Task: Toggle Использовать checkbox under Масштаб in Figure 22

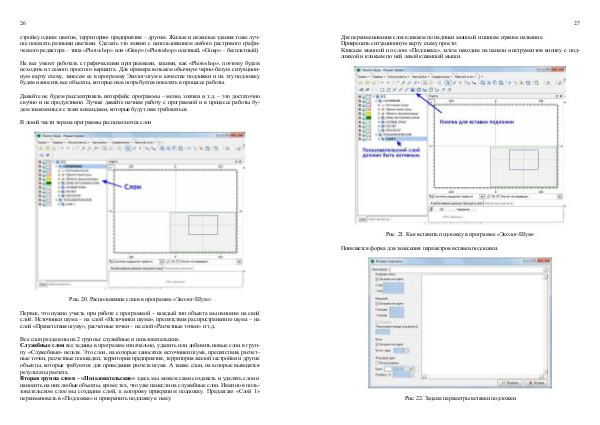Action: point(377,303)
